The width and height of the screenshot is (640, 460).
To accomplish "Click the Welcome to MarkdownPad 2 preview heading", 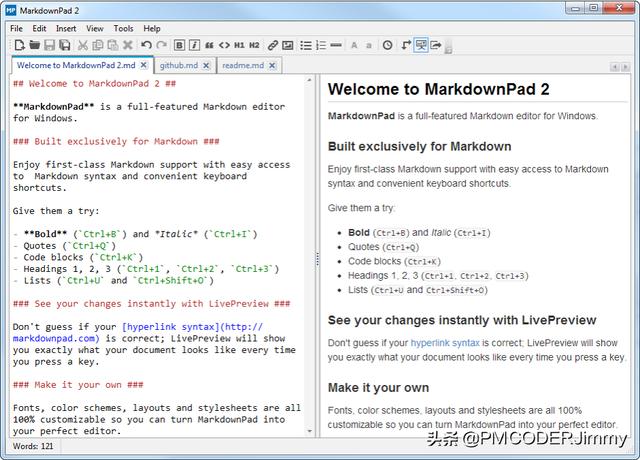I will 438,89.
